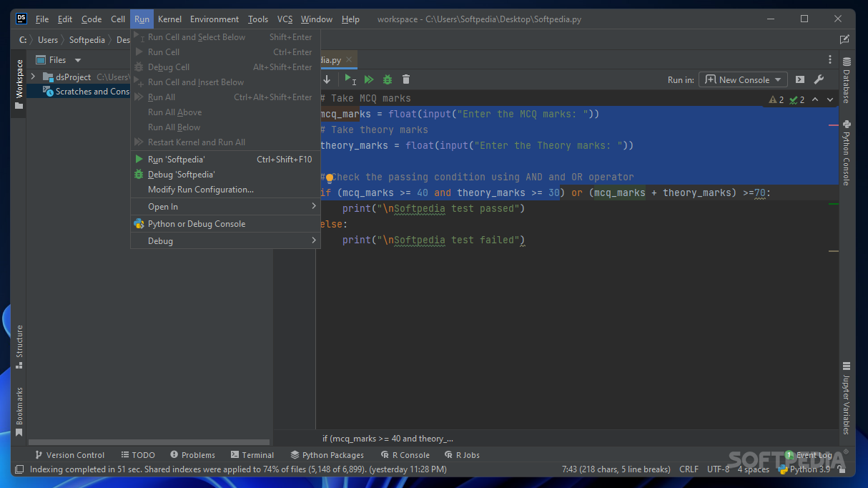868x488 pixels.
Task: Click the Users breadcrumb in navigation bar
Action: [48, 40]
